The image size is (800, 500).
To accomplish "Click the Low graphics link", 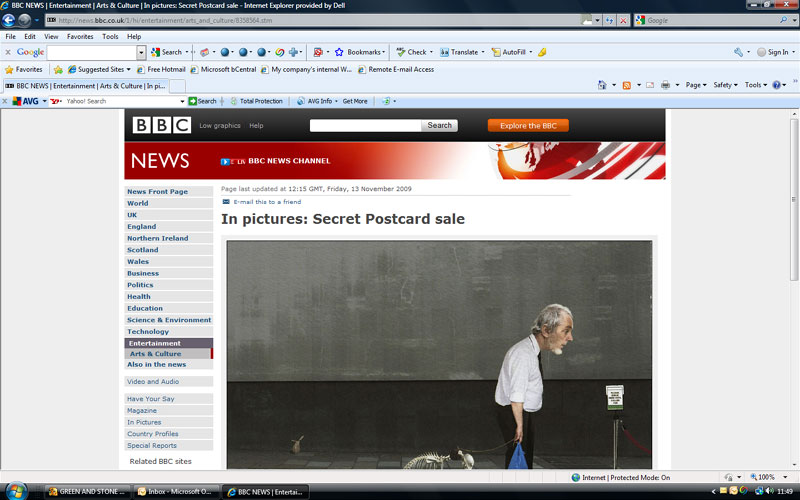I will [x=220, y=126].
